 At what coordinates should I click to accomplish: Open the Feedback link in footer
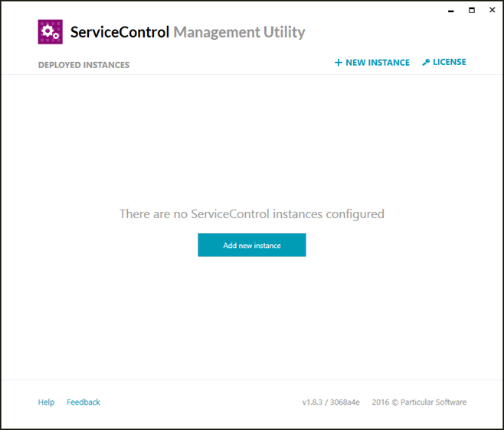coord(83,402)
